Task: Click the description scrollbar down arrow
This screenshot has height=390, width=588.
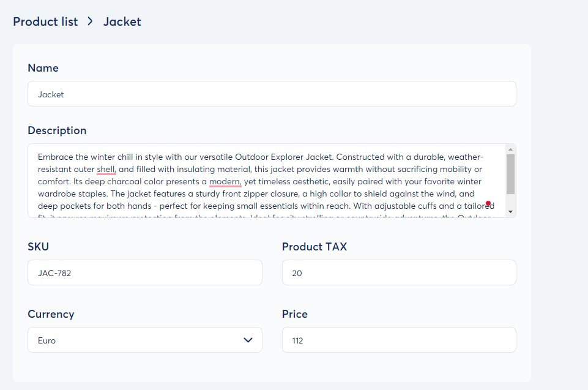Action: coord(510,212)
